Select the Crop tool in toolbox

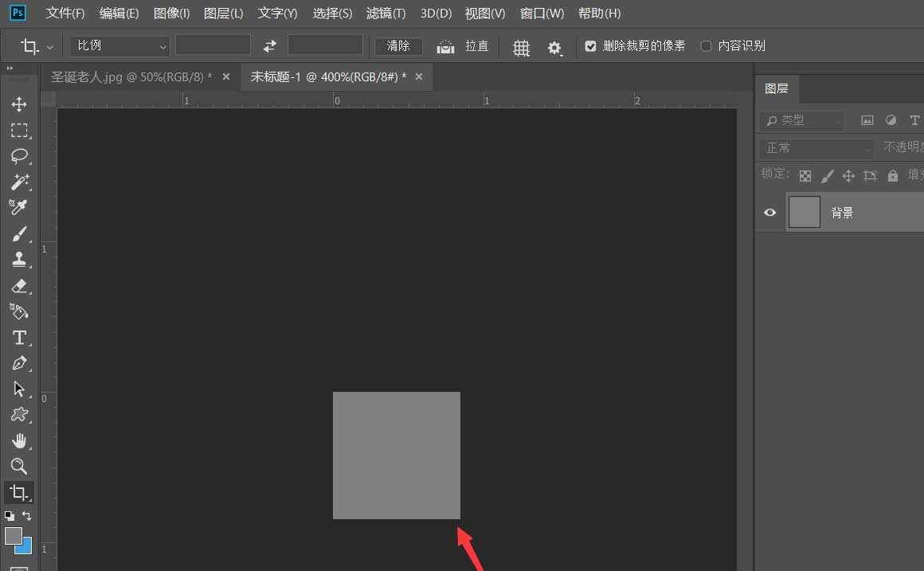19,493
